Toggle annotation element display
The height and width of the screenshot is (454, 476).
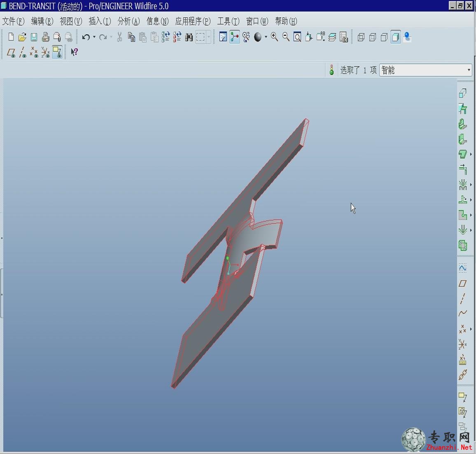pos(57,52)
